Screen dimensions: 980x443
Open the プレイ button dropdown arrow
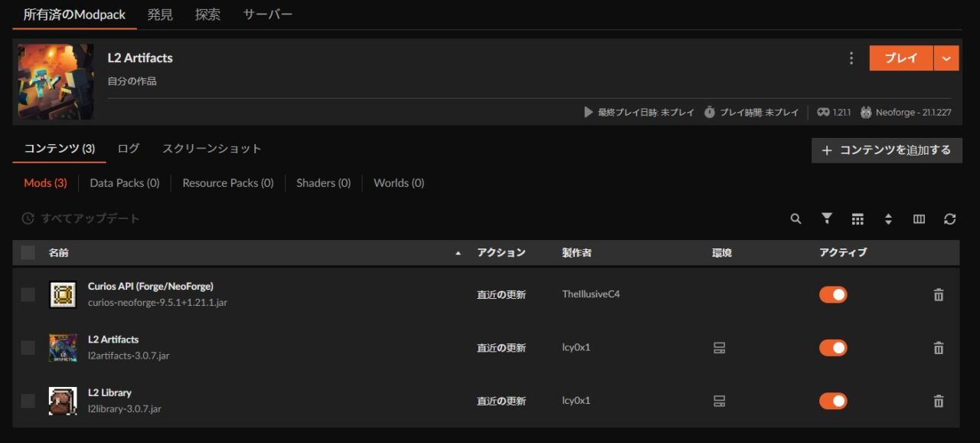coord(946,57)
